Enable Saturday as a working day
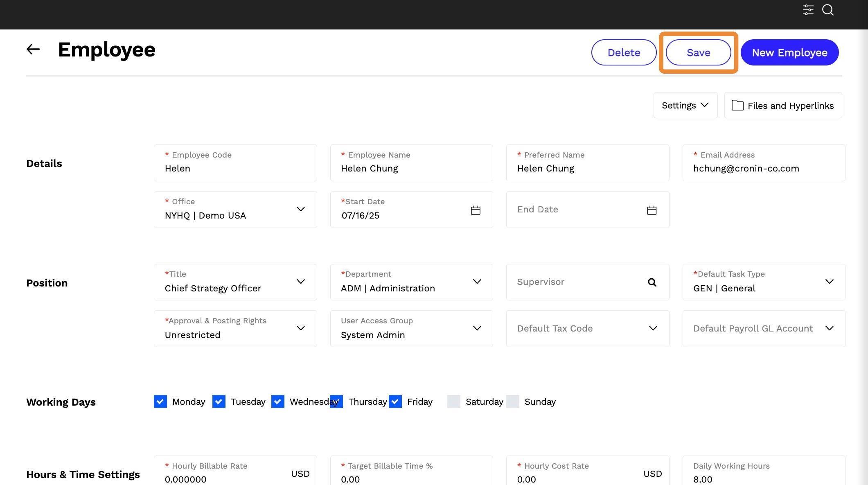This screenshot has width=868, height=485. click(454, 402)
